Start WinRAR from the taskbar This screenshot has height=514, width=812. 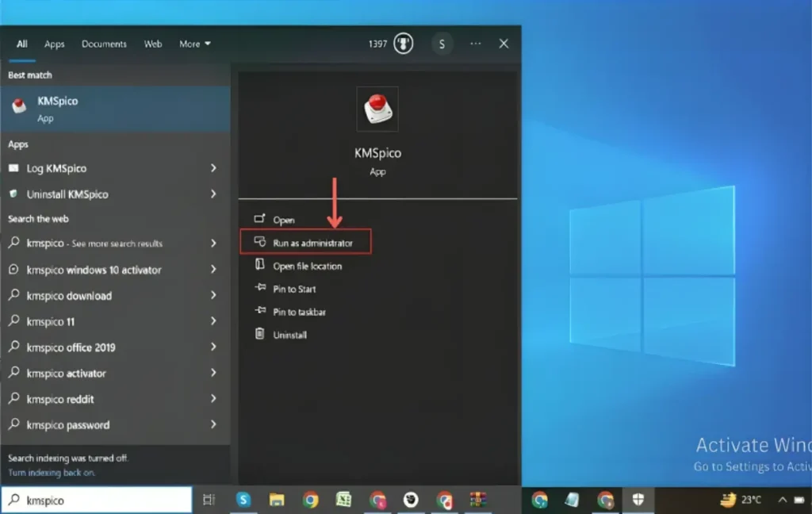click(x=480, y=500)
